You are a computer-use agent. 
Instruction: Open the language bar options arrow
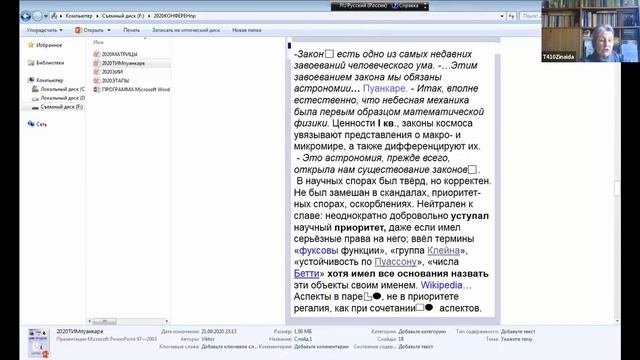point(425,6)
